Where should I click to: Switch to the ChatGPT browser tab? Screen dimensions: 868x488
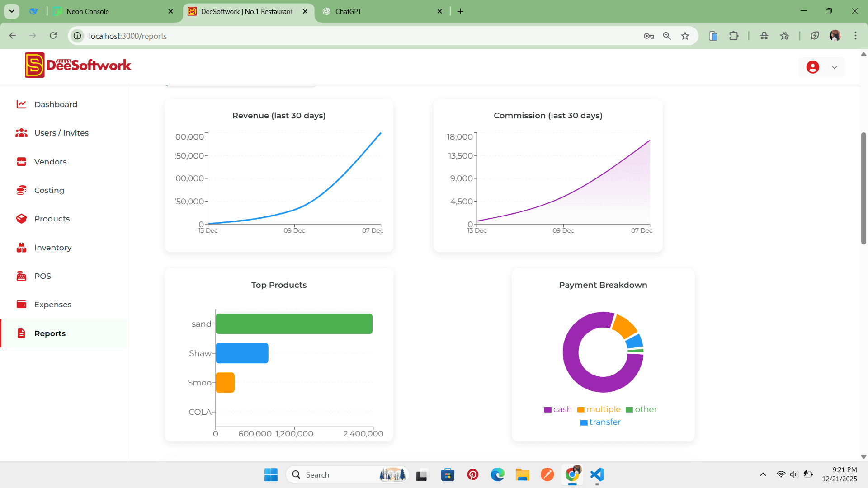coord(348,12)
